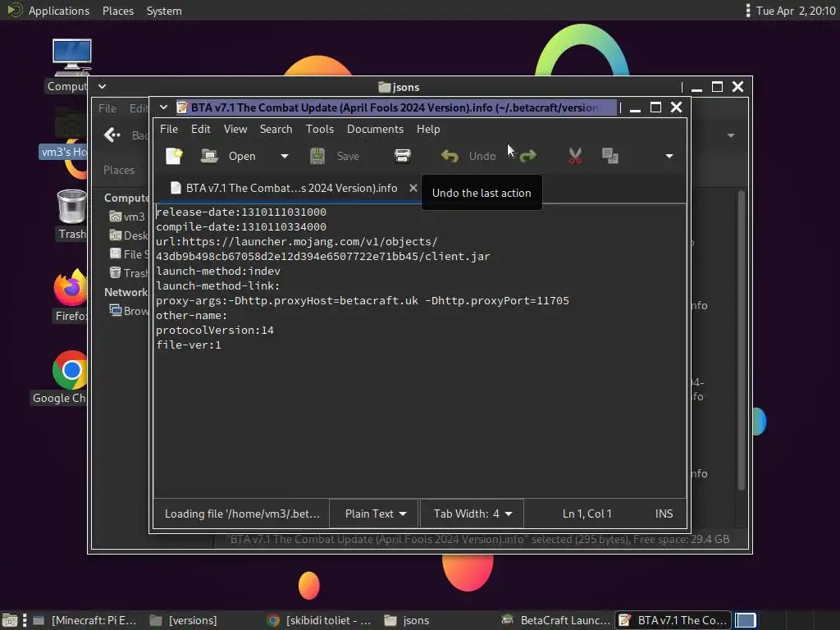Open the View menu

[x=235, y=129]
